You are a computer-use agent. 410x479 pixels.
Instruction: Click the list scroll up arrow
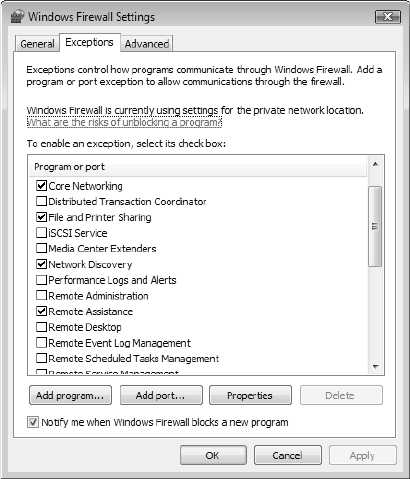click(x=375, y=164)
